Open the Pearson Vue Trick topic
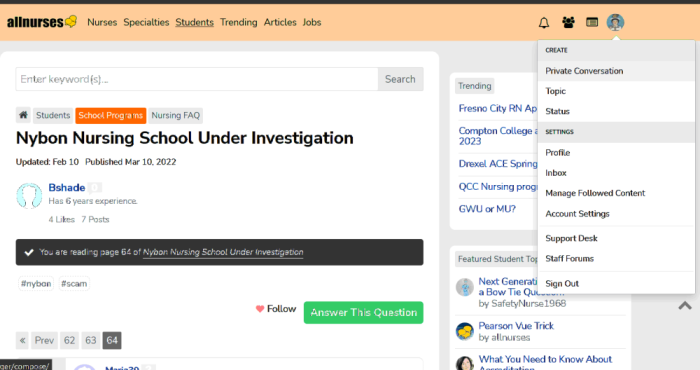 click(x=516, y=326)
